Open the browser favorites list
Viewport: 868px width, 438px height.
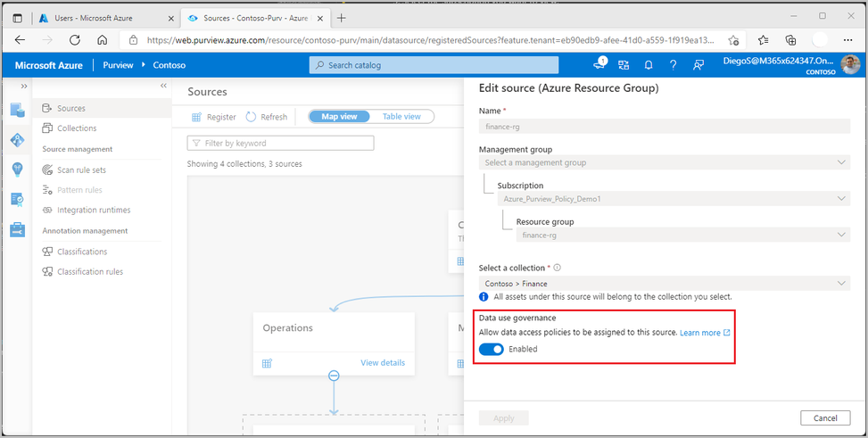click(764, 40)
